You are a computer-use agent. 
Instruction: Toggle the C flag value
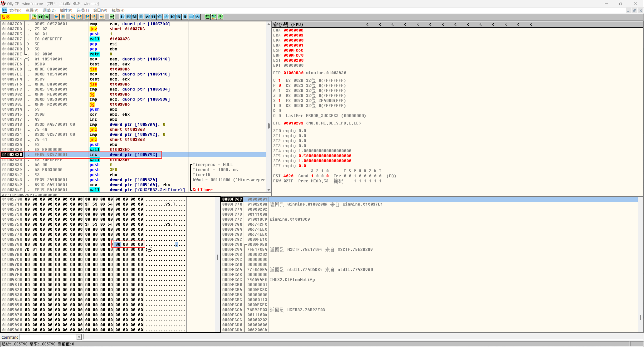(279, 80)
